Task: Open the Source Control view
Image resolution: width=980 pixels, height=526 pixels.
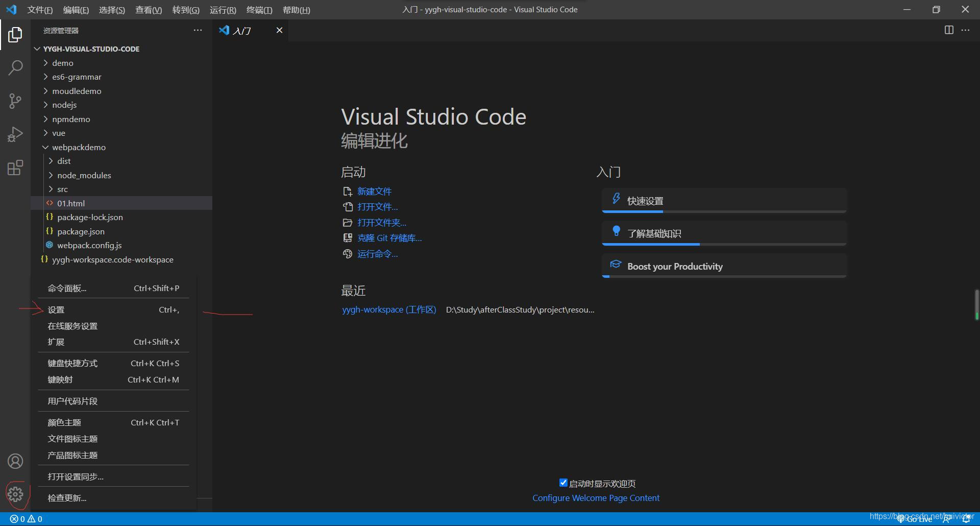Action: tap(15, 101)
